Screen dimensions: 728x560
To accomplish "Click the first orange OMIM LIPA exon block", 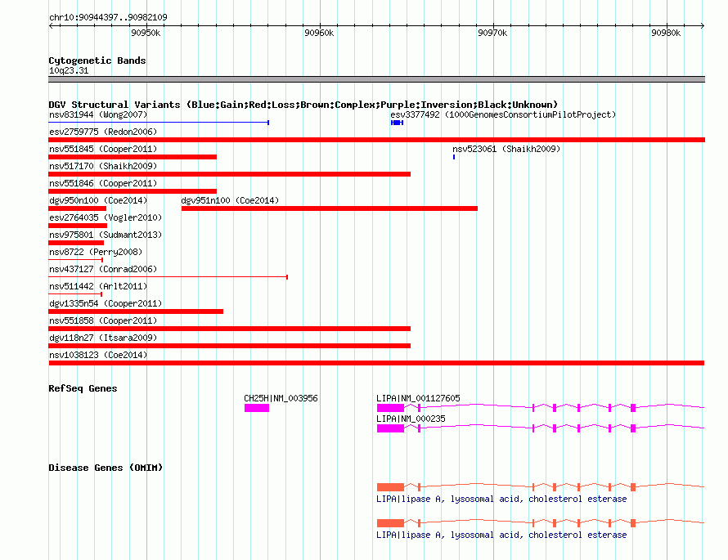I will (390, 487).
